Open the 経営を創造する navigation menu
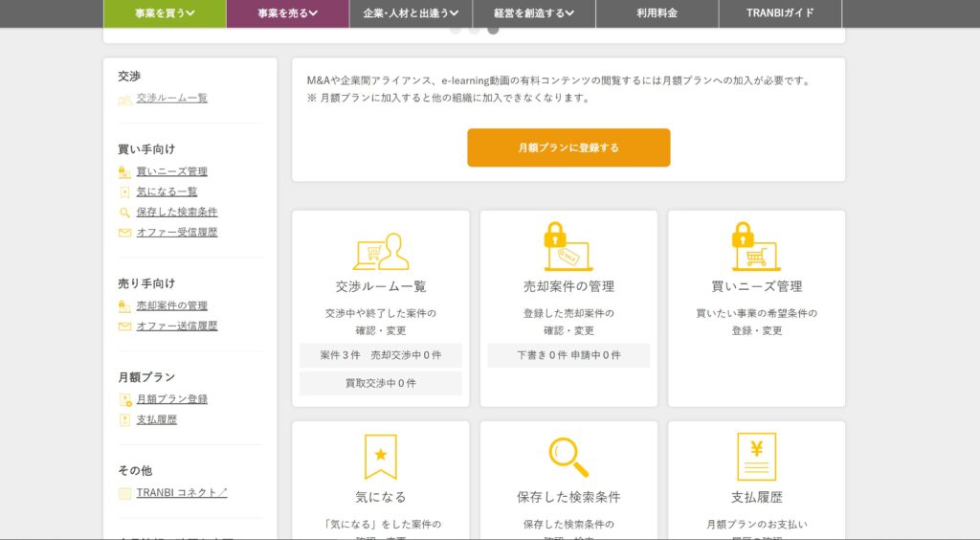This screenshot has width=980, height=540. tap(534, 13)
